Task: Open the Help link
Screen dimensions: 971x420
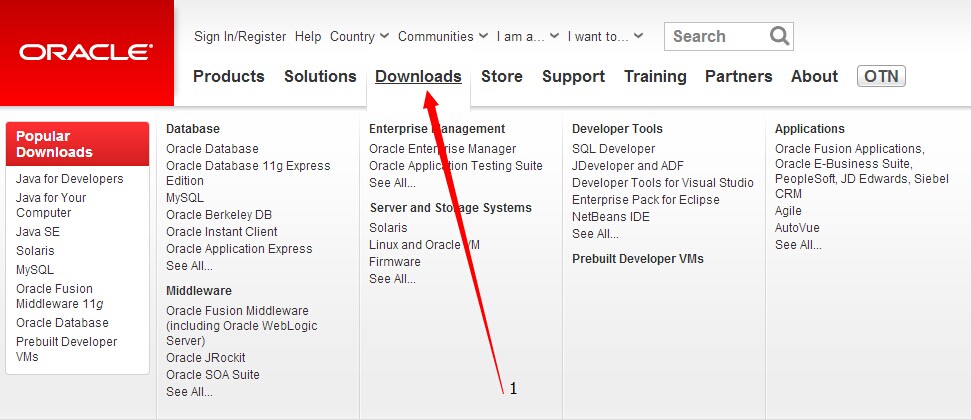Action: point(308,37)
